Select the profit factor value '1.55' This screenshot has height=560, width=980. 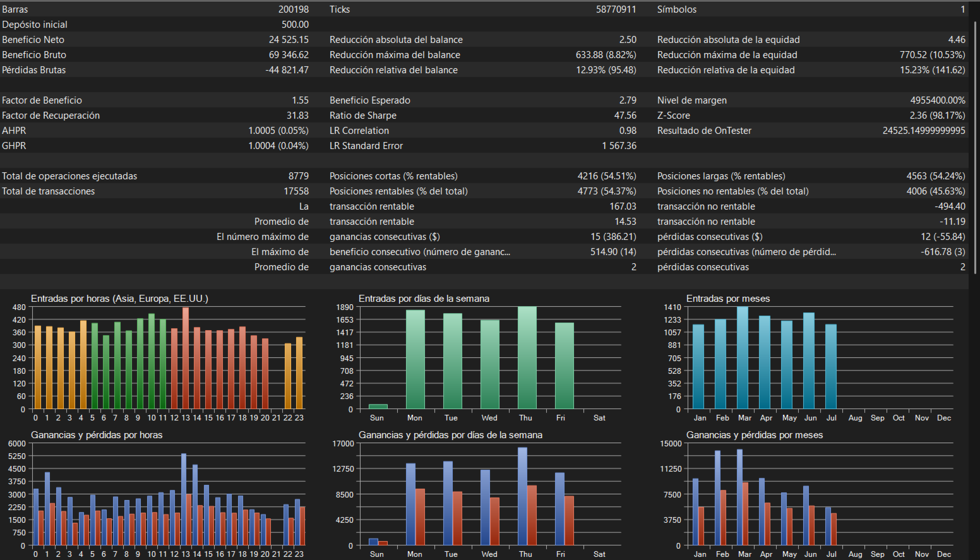coord(301,100)
